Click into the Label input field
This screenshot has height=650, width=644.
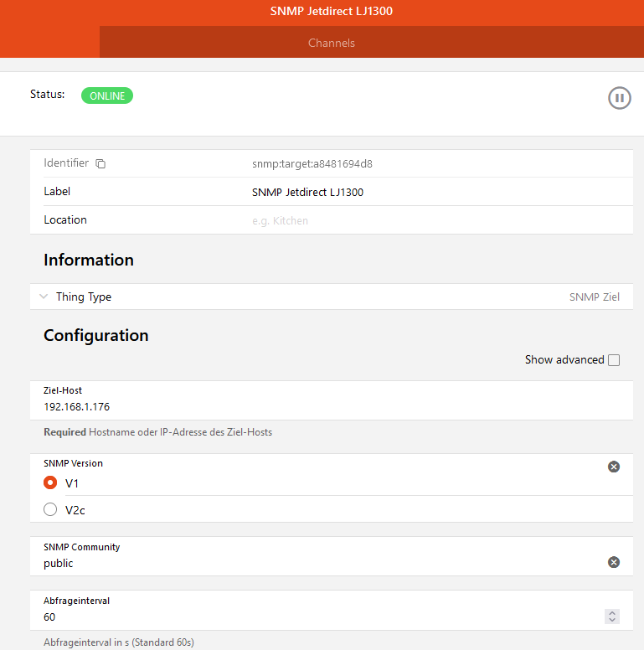pyautogui.click(x=419, y=192)
